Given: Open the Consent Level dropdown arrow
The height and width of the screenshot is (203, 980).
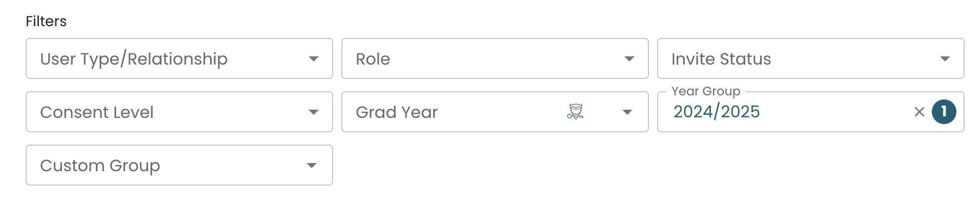Looking at the screenshot, I should coord(313,112).
